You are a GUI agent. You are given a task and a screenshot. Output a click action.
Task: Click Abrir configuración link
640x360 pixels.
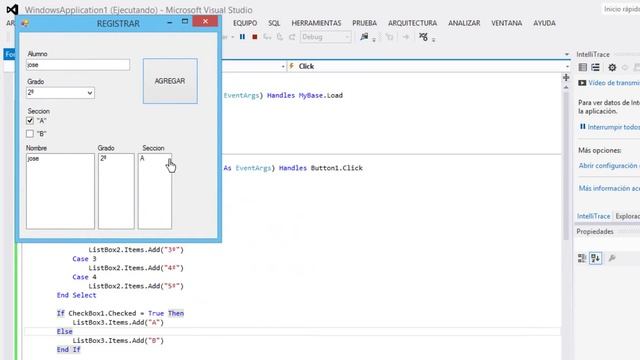(609, 166)
